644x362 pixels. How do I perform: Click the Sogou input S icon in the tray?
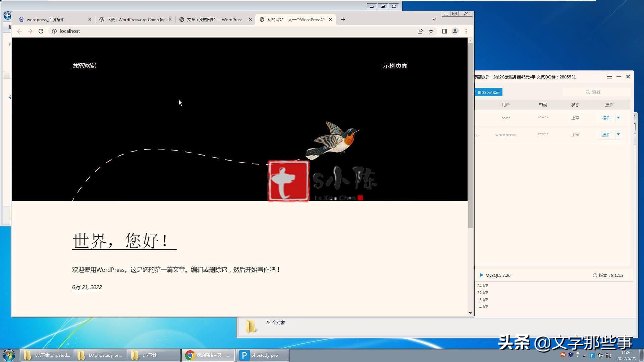coord(563,355)
